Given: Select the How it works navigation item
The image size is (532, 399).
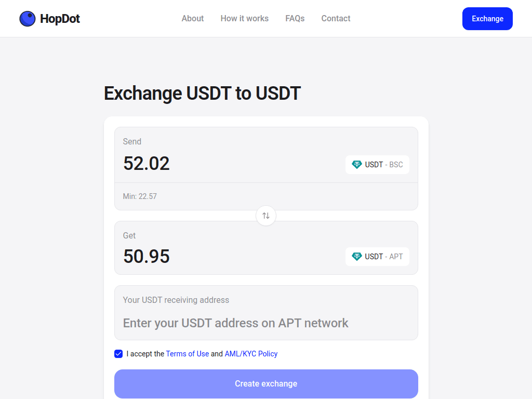Looking at the screenshot, I should tap(244, 18).
